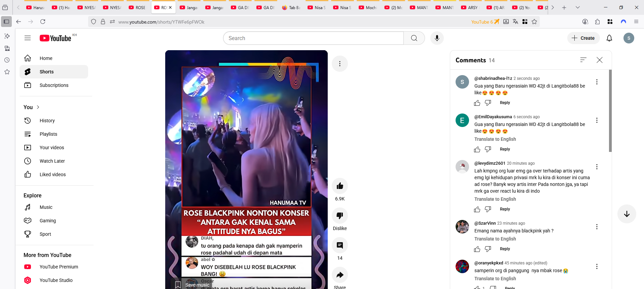Open options for @oranyekpkxd comment
The image size is (644, 289).
[597, 266]
